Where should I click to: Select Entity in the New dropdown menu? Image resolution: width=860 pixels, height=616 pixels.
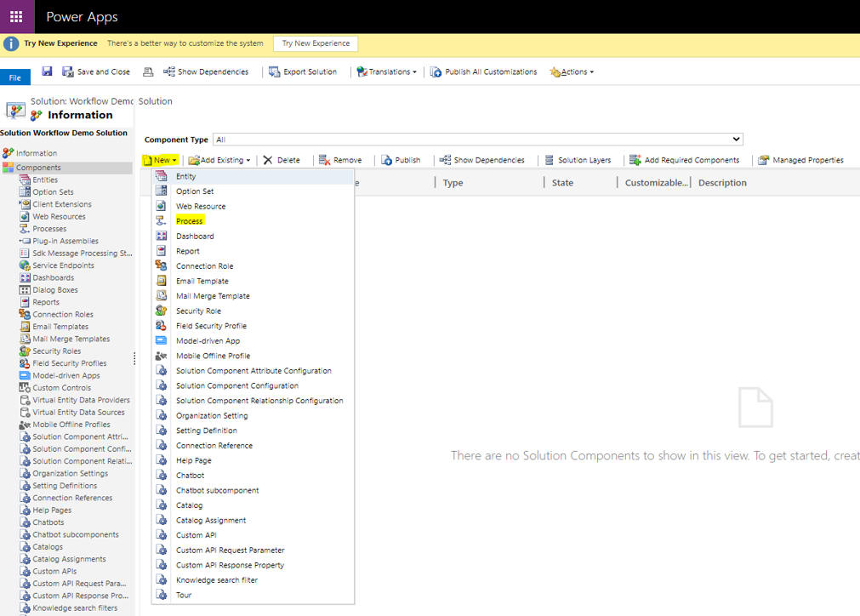185,175
